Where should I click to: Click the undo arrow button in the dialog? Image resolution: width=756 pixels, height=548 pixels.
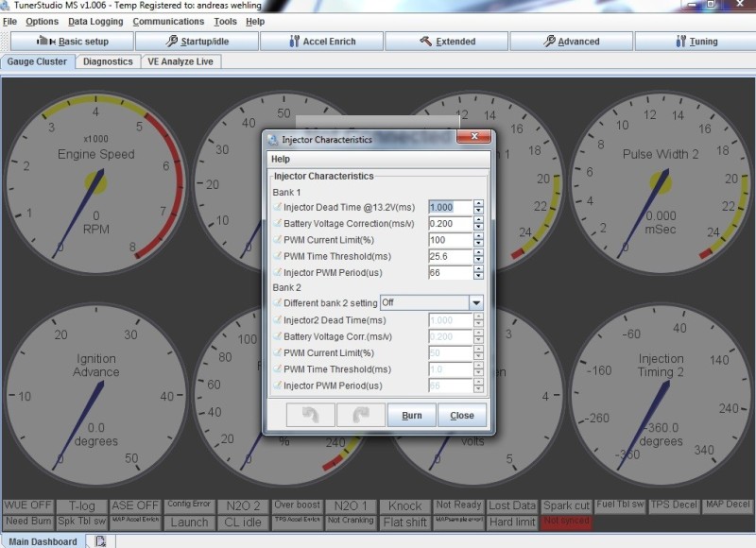(311, 415)
